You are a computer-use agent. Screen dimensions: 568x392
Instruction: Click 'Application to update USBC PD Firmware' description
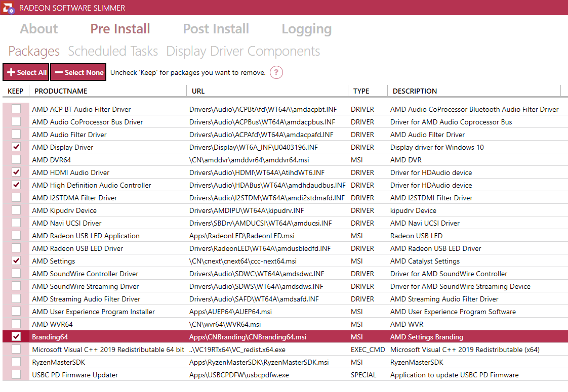[454, 375]
